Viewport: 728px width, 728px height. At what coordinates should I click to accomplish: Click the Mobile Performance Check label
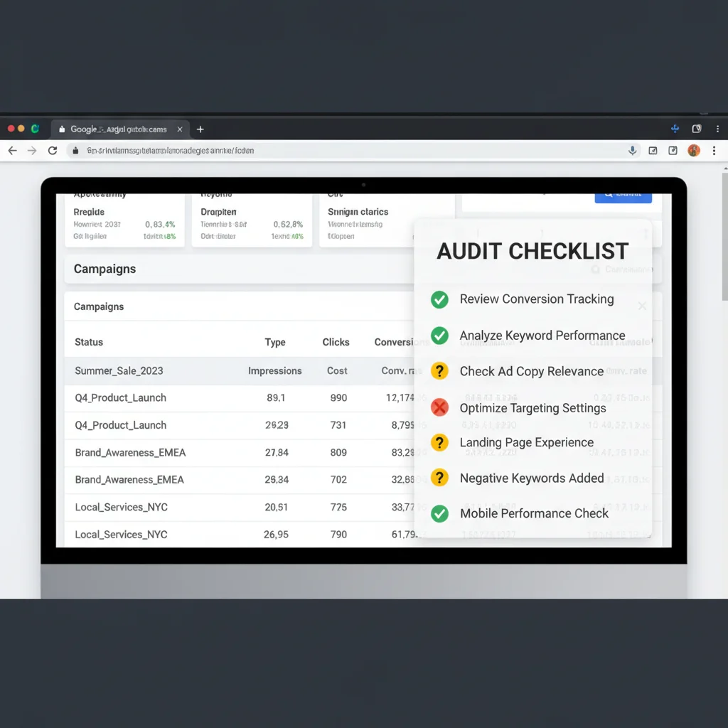(534, 513)
